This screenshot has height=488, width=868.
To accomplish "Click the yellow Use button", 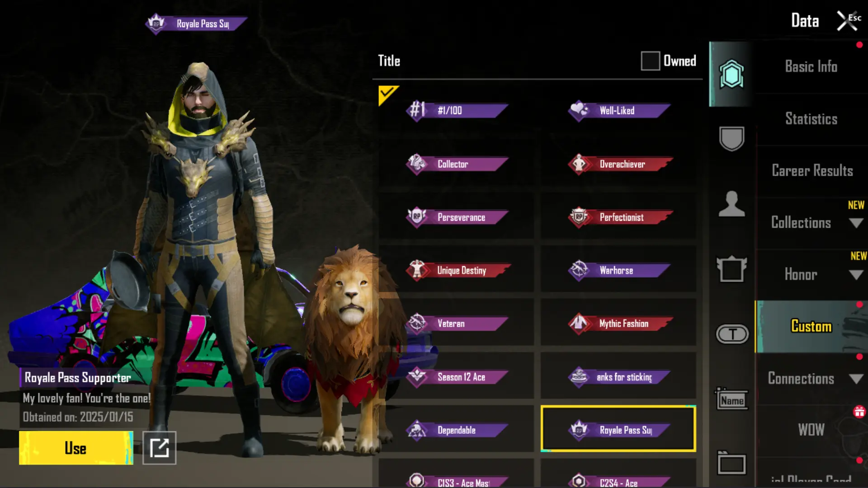I will [x=76, y=448].
